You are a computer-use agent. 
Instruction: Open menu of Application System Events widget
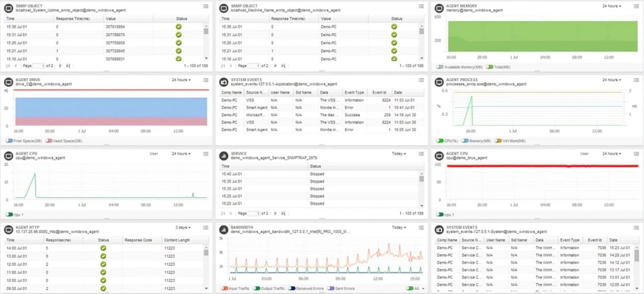(x=421, y=80)
